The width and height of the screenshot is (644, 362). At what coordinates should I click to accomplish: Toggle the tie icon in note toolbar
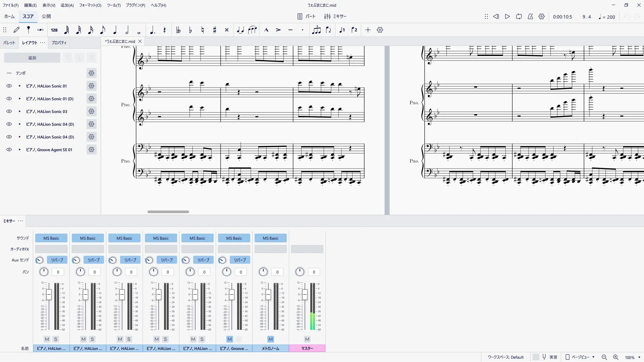click(x=240, y=30)
